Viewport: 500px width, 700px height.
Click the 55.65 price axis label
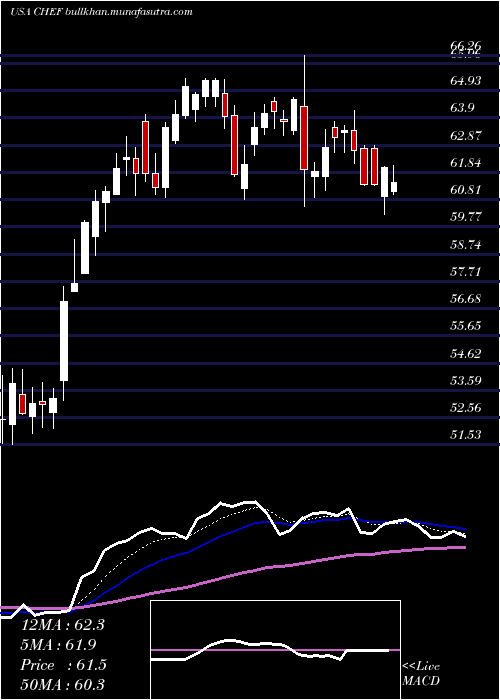[x=466, y=326]
